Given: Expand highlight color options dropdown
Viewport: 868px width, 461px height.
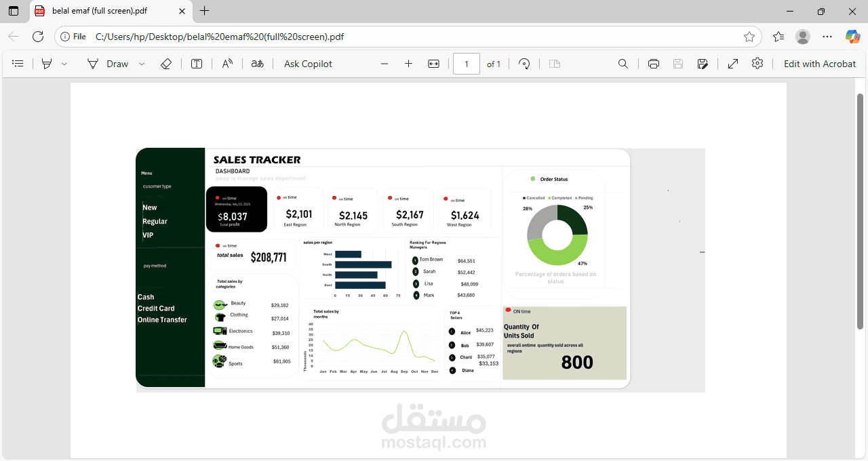Looking at the screenshot, I should [64, 64].
